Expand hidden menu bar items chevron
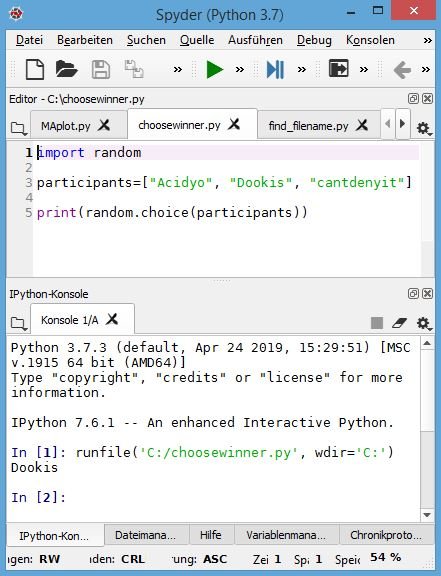 click(x=427, y=40)
